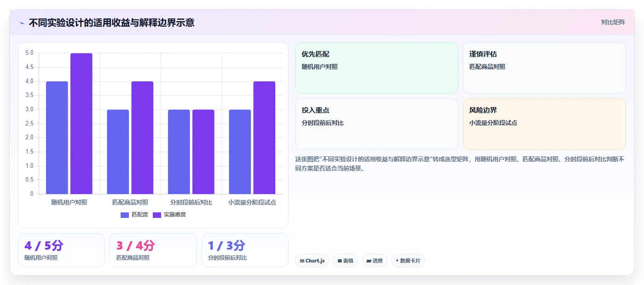Click the 实施难度 legend label
The image size is (644, 285).
tap(174, 215)
